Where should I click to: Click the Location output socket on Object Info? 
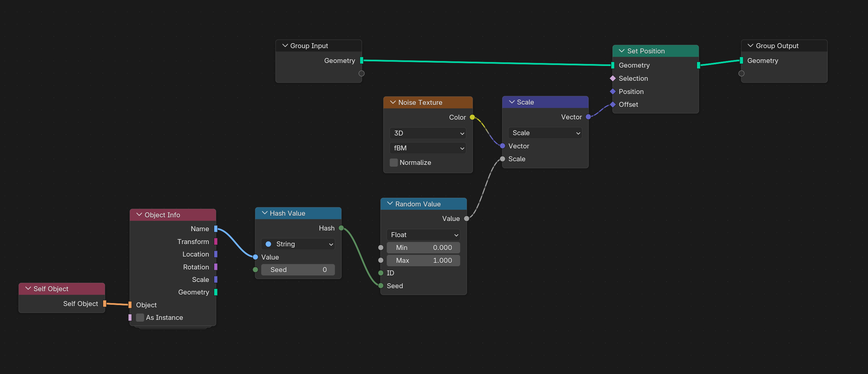(216, 254)
